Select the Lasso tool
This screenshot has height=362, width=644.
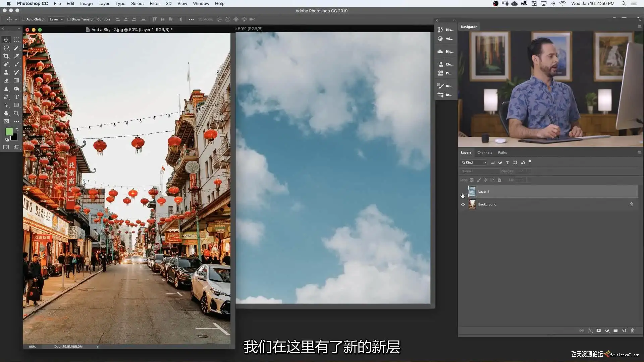pyautogui.click(x=6, y=48)
